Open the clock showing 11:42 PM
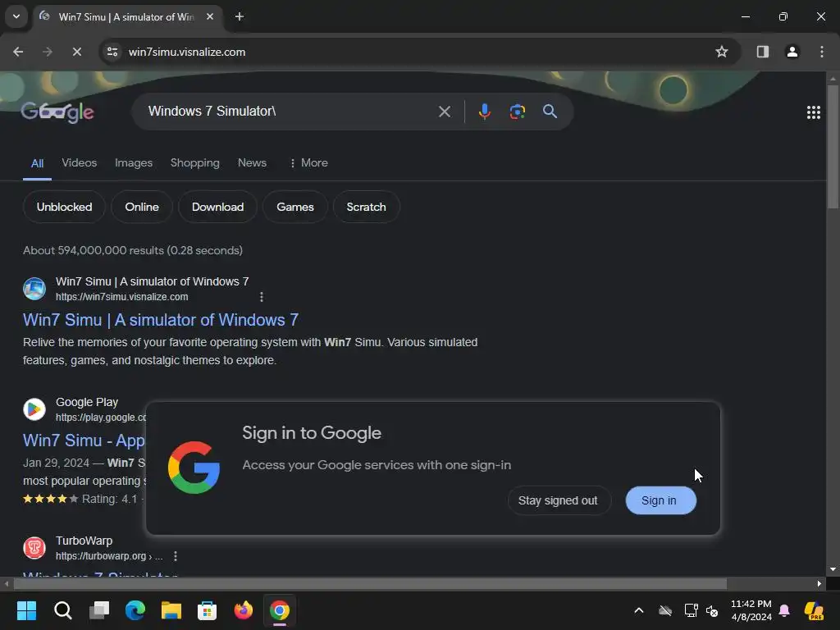The height and width of the screenshot is (630, 840). tap(751, 610)
